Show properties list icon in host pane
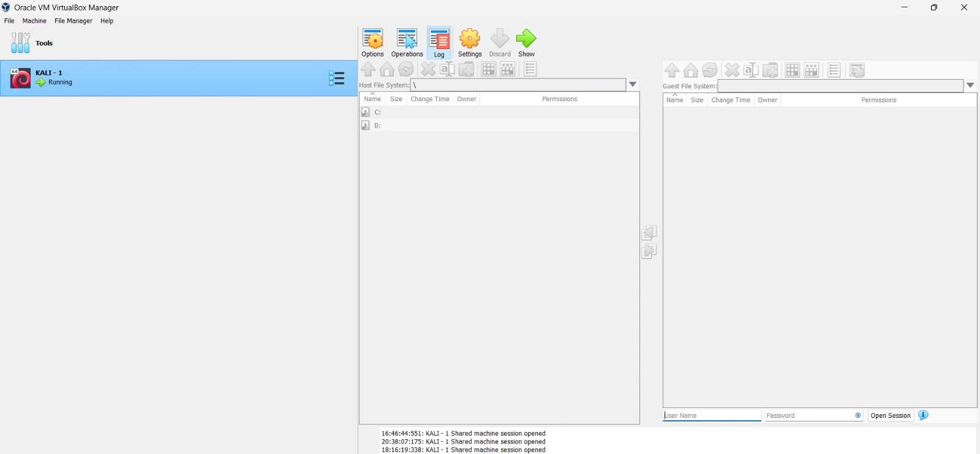Viewport: 980px width, 454px height. point(530,69)
